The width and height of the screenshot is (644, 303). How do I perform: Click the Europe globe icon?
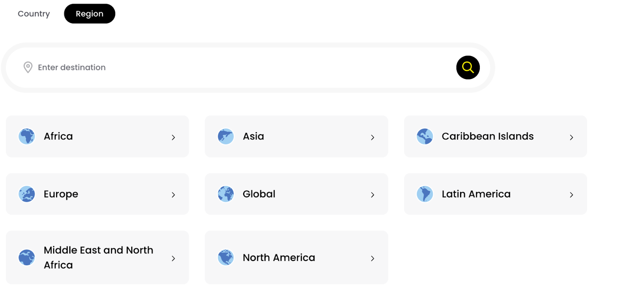coord(27,194)
